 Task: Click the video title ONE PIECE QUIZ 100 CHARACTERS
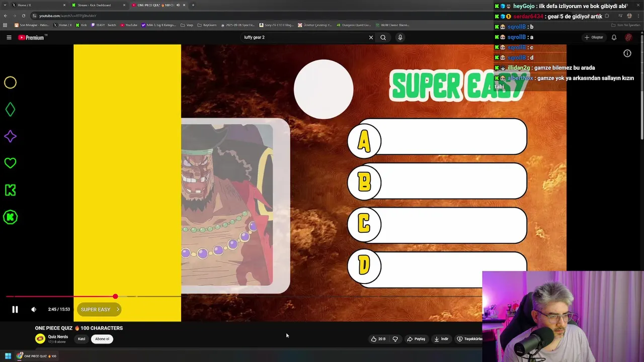[x=79, y=328]
